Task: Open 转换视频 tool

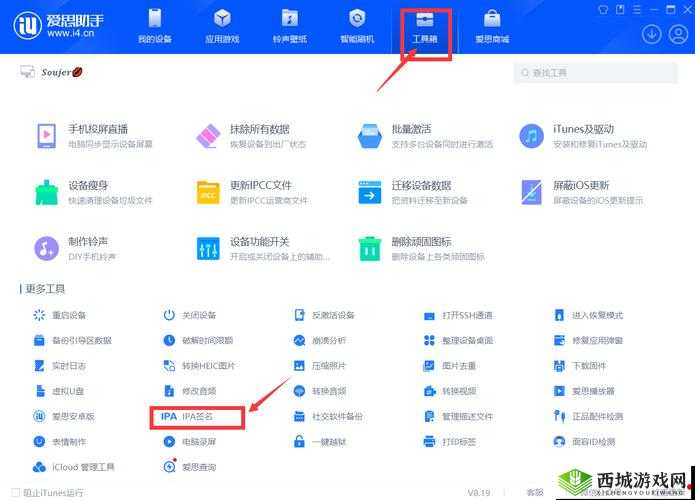Action: (450, 391)
